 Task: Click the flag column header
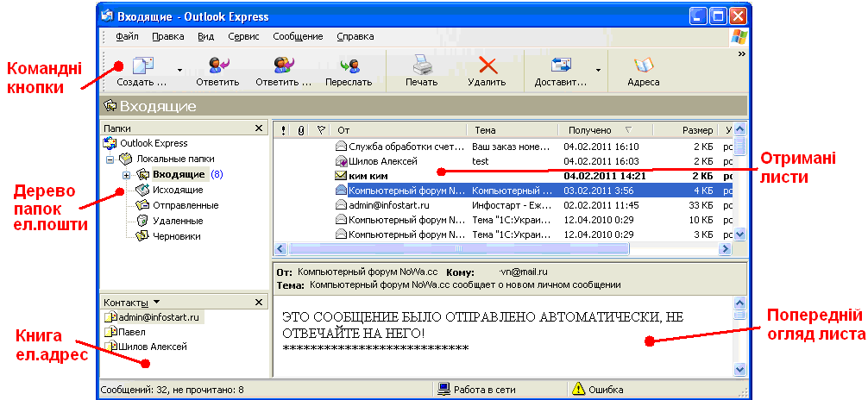click(321, 130)
